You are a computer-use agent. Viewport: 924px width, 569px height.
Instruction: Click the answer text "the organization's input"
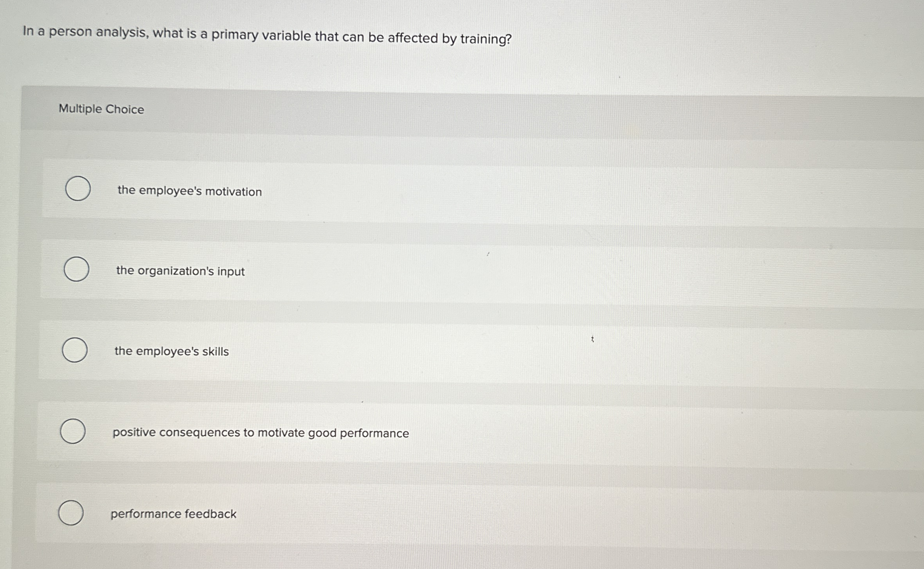(180, 271)
